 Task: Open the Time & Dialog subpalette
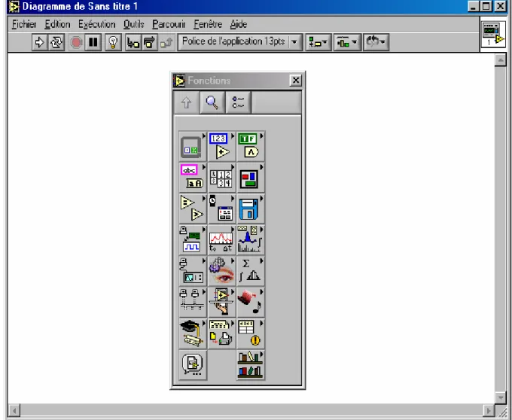click(x=221, y=208)
